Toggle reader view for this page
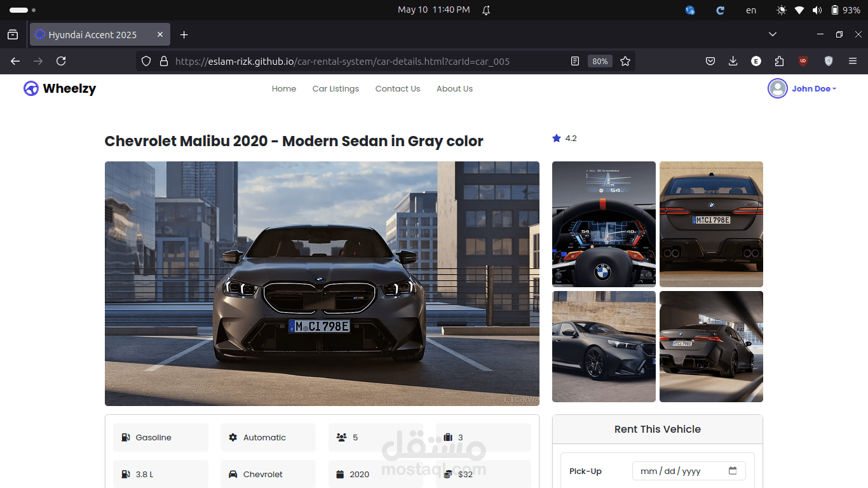 pyautogui.click(x=575, y=61)
